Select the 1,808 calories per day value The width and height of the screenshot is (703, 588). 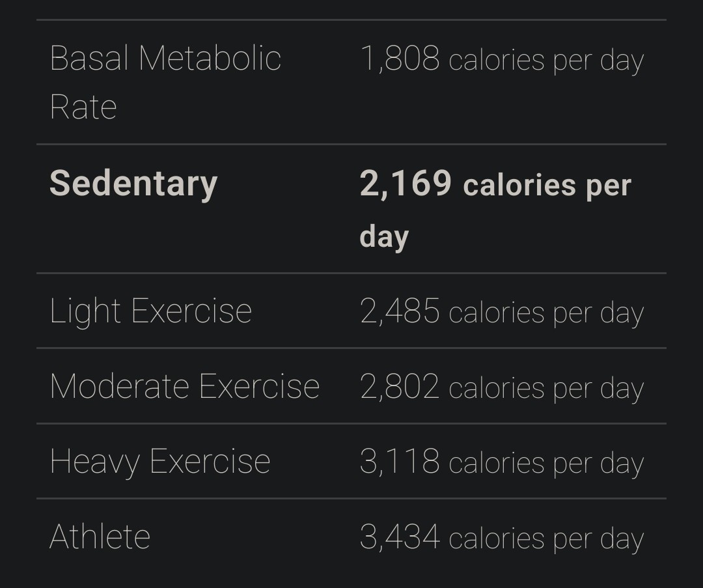tap(501, 59)
